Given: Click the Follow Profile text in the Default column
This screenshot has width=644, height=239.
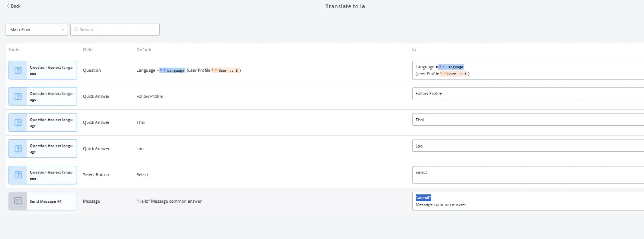Looking at the screenshot, I should tap(150, 96).
